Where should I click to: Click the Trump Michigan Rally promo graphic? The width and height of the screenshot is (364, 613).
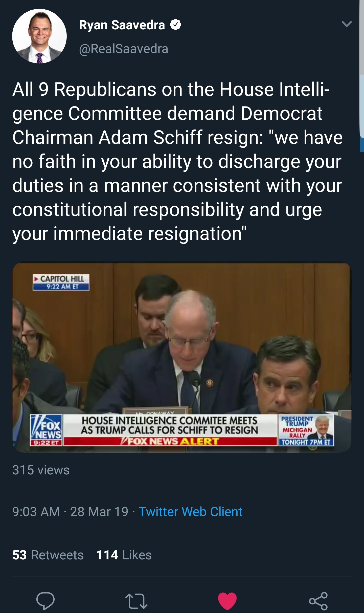point(306,430)
